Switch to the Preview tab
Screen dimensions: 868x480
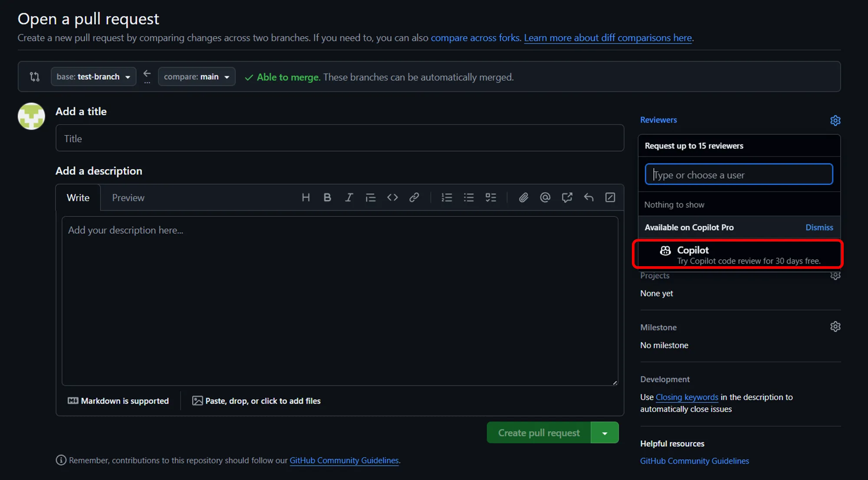[x=128, y=197]
